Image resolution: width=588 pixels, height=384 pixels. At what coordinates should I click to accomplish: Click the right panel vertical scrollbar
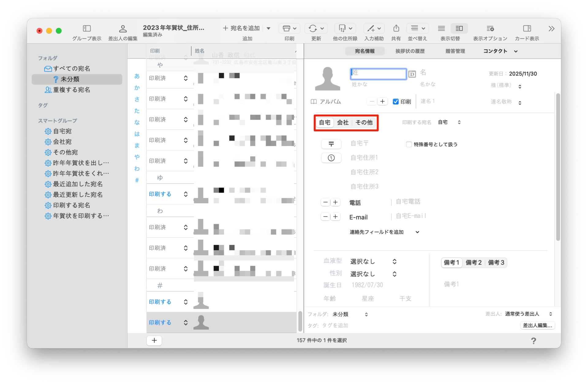click(558, 167)
